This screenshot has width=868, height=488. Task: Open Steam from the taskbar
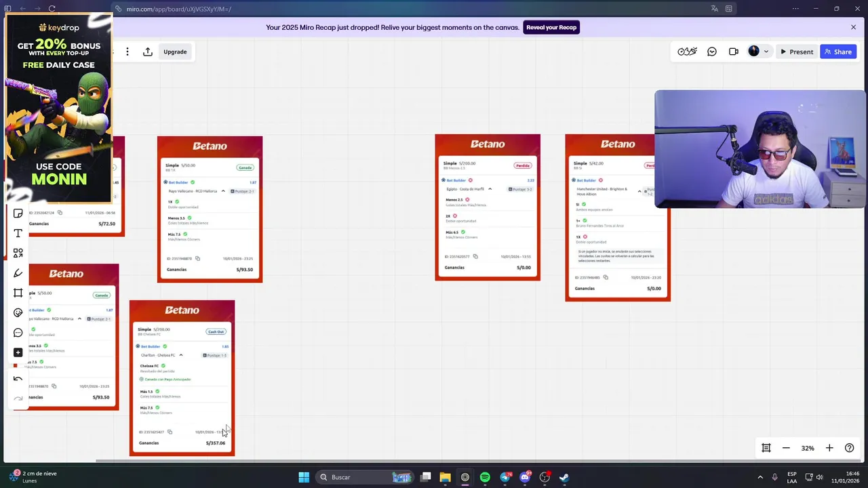click(564, 477)
